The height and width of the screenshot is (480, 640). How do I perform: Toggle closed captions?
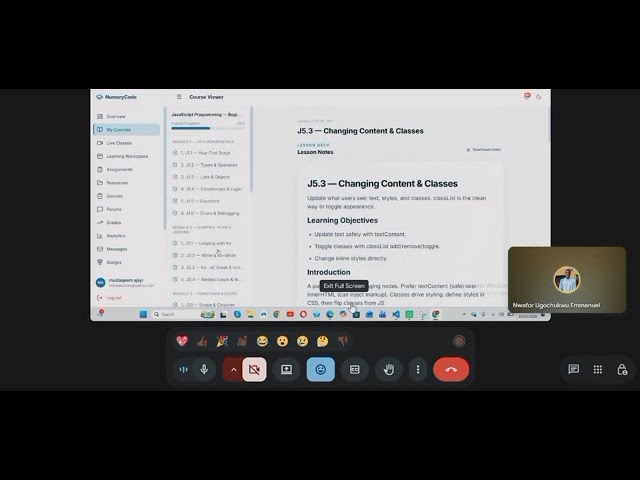355,369
